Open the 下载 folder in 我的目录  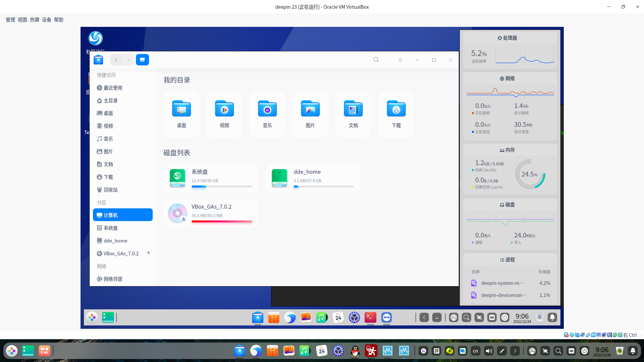click(396, 114)
